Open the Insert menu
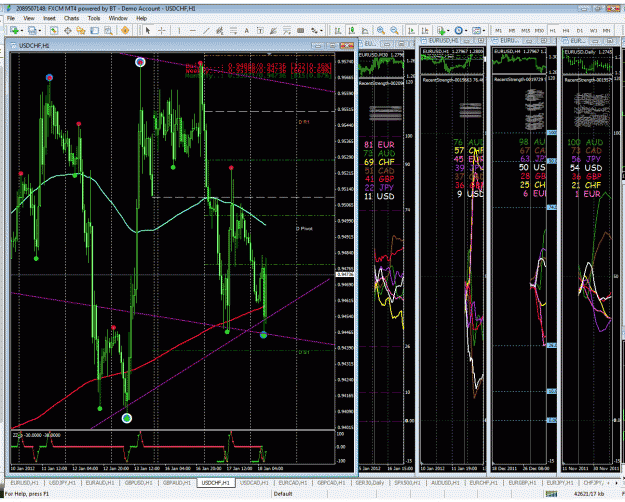 (49, 18)
